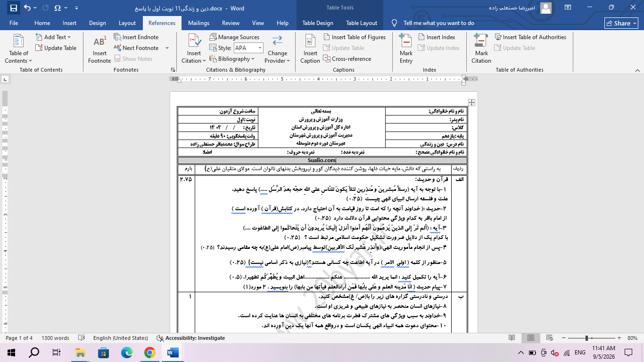Switch to the Insert tab
Viewport: 644px width, 362px height.
click(x=69, y=23)
